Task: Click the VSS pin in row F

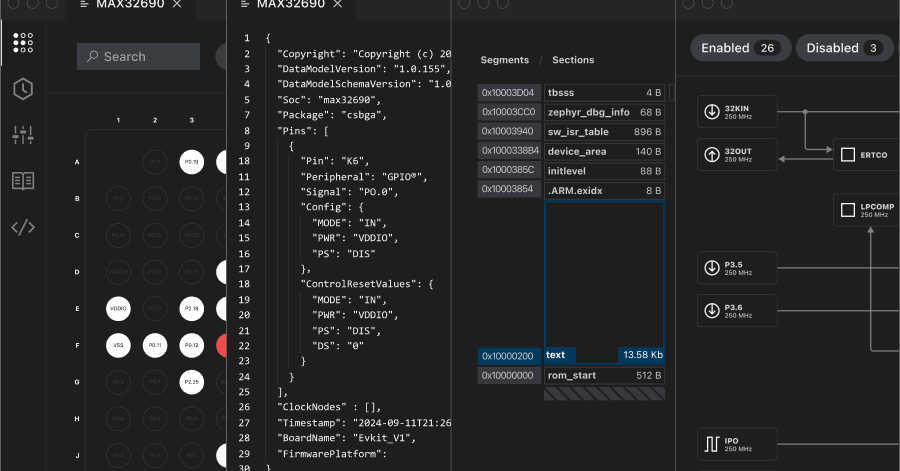Action: click(x=118, y=346)
